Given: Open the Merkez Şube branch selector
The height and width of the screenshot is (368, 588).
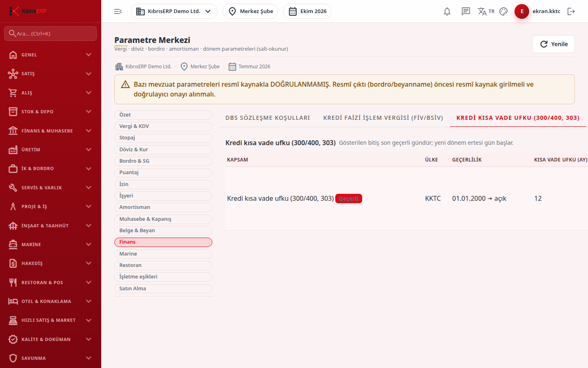Looking at the screenshot, I should (x=250, y=11).
